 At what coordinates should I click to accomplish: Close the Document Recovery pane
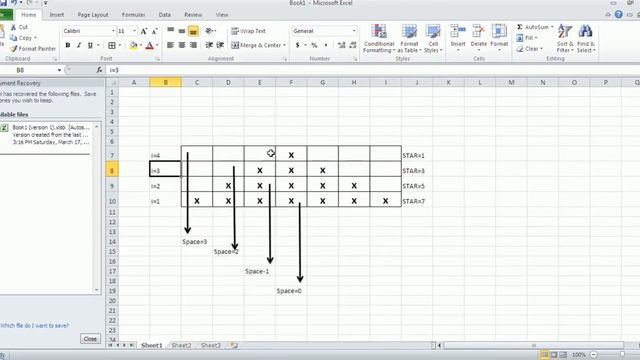90,339
